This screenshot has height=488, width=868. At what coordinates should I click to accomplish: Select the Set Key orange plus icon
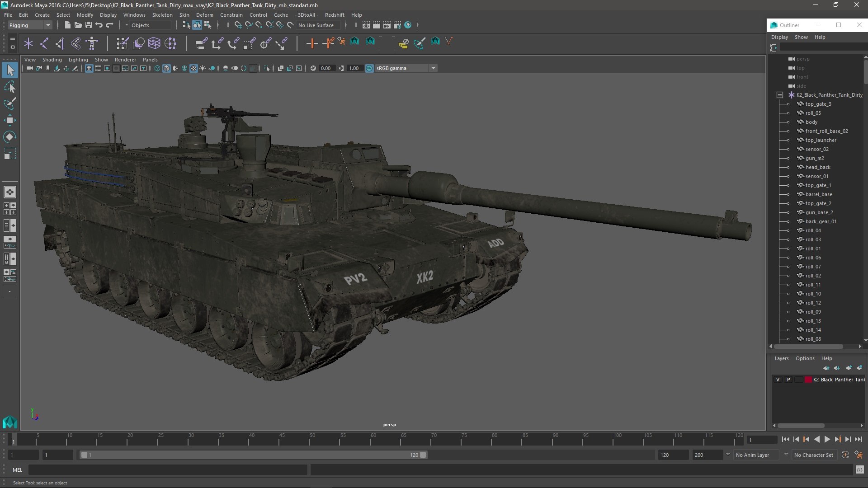312,43
